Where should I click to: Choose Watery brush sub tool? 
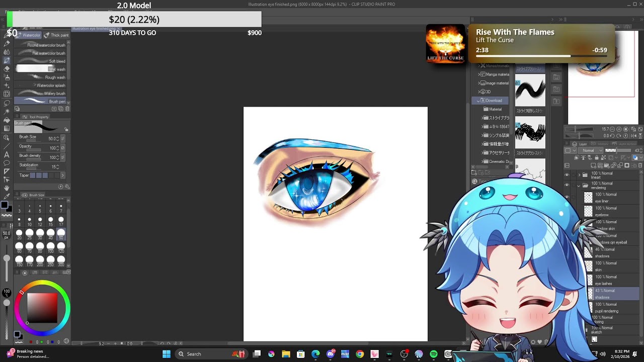click(41, 94)
